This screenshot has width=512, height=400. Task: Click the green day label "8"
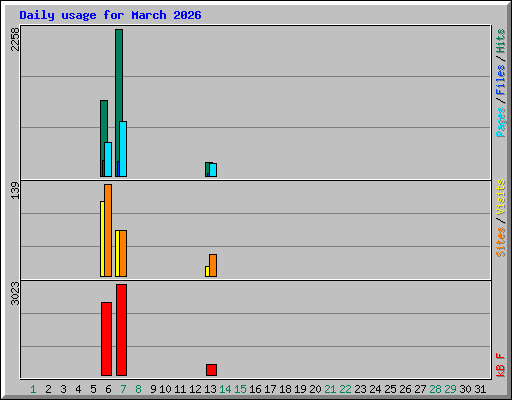(x=138, y=389)
